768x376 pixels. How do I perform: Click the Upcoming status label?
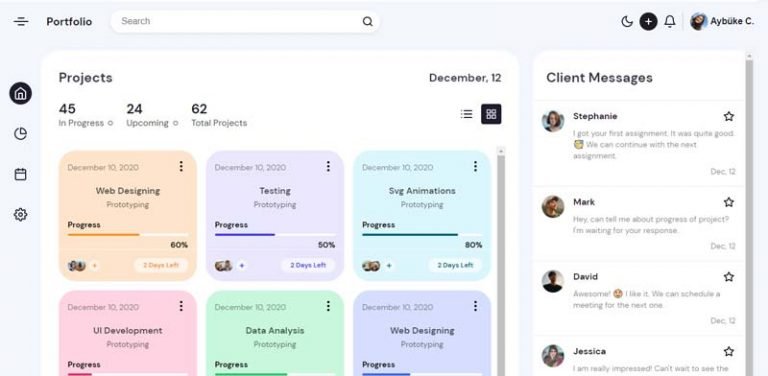[x=147, y=123]
